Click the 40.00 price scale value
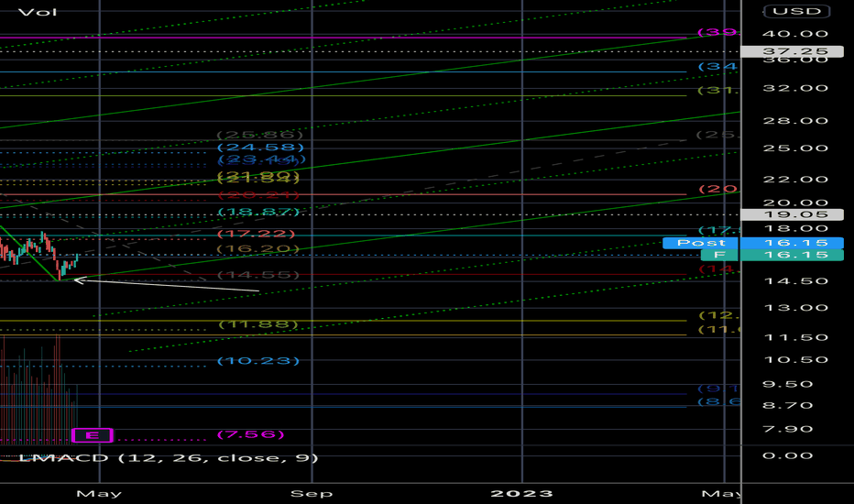The height and width of the screenshot is (504, 854). tap(795, 34)
